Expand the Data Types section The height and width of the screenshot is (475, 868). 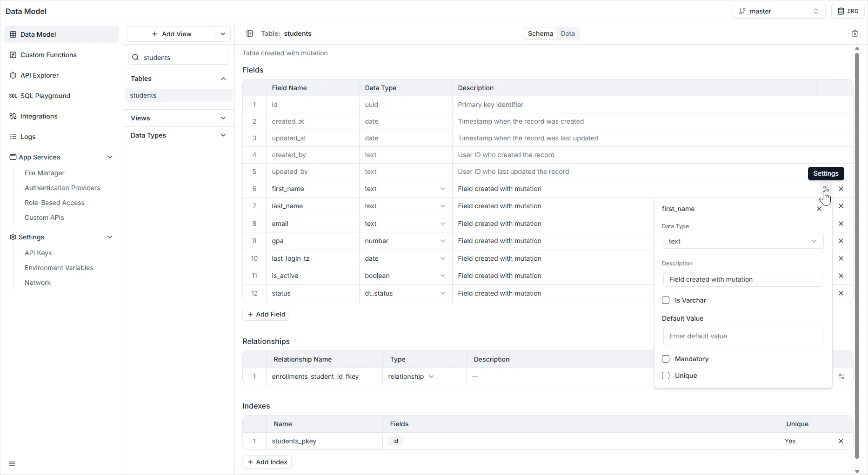(x=179, y=135)
